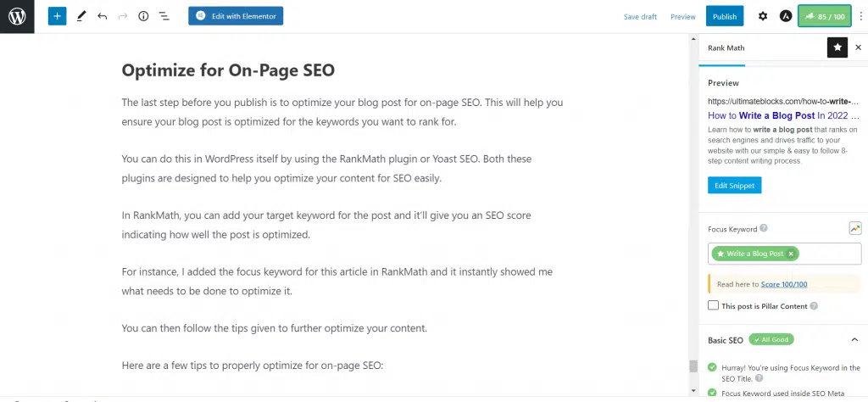868x402 pixels.
Task: Click the editor scrollbar down arrow
Action: click(693, 391)
